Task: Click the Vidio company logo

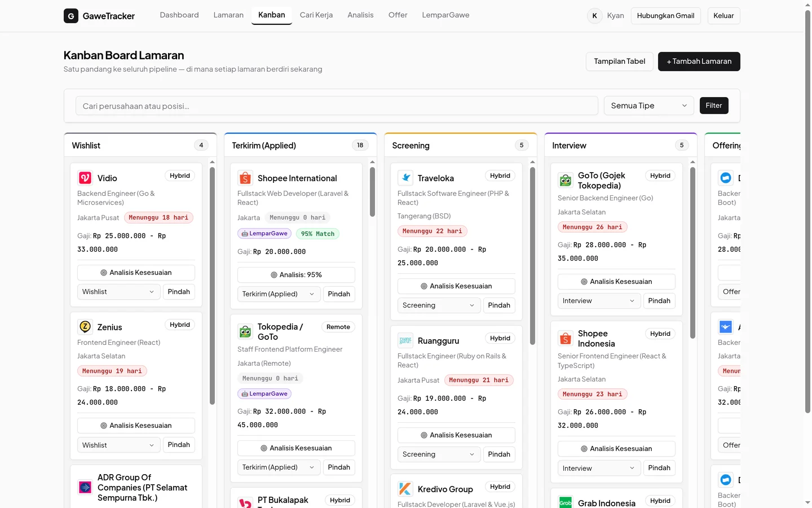Action: click(x=85, y=178)
